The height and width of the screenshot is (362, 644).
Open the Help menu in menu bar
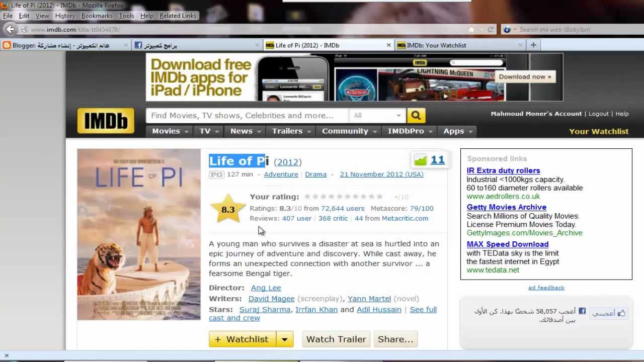[x=147, y=16]
